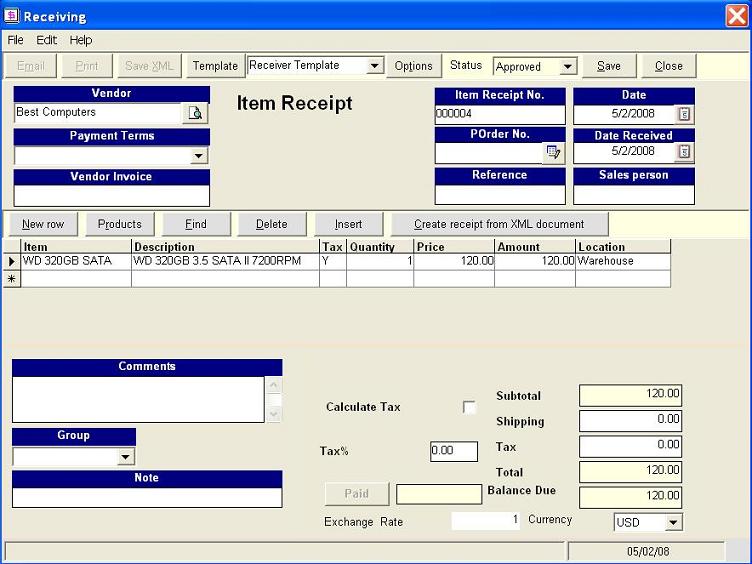Open calendar icon next to Date Received
The image size is (752, 564).
(x=684, y=152)
